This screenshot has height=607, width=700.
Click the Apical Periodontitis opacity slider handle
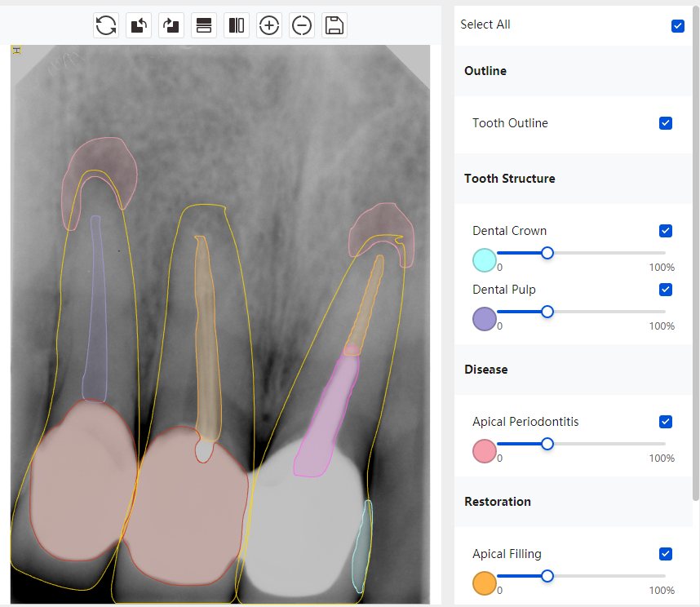pyautogui.click(x=547, y=444)
